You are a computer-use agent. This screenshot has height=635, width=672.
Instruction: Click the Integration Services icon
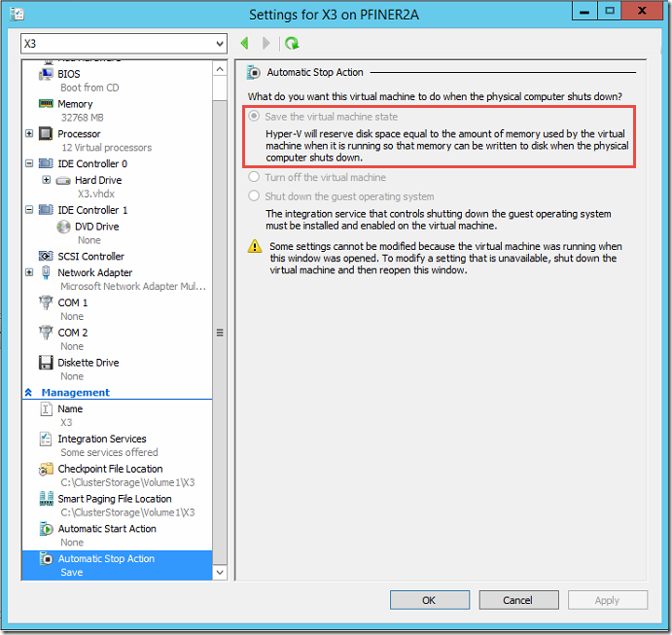(46, 439)
